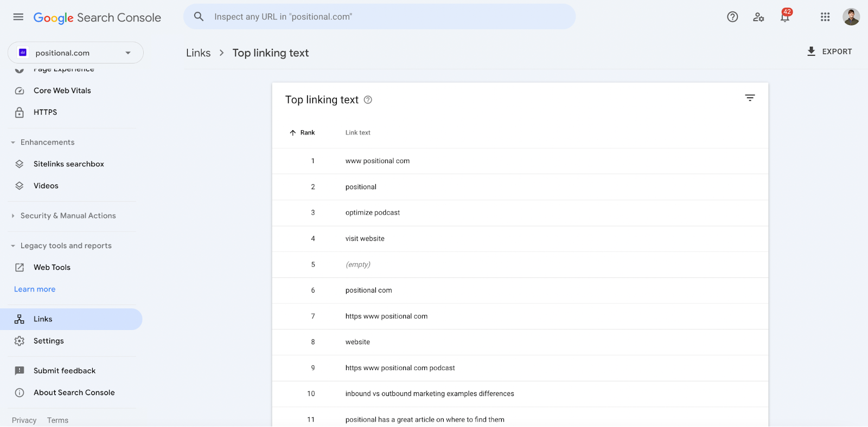Open the Google apps grid

tap(825, 17)
